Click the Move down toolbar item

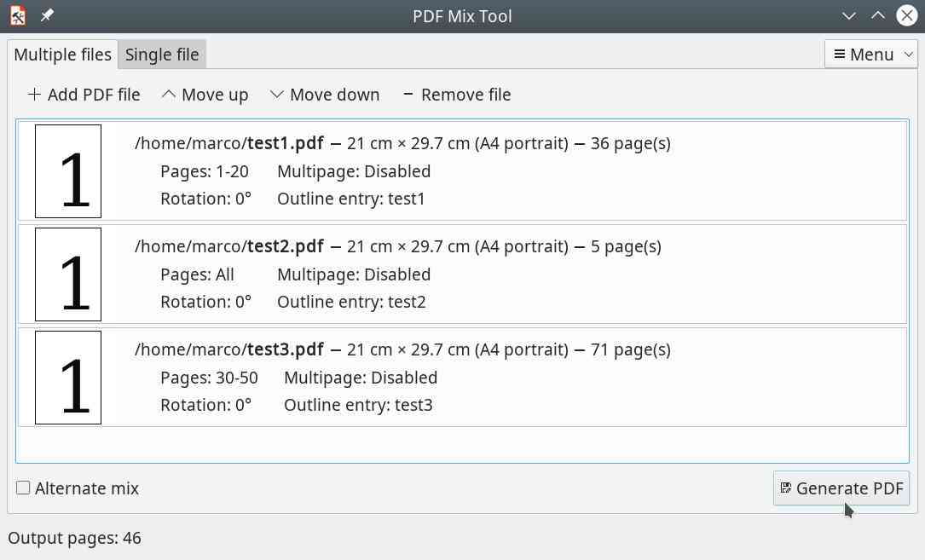324,95
